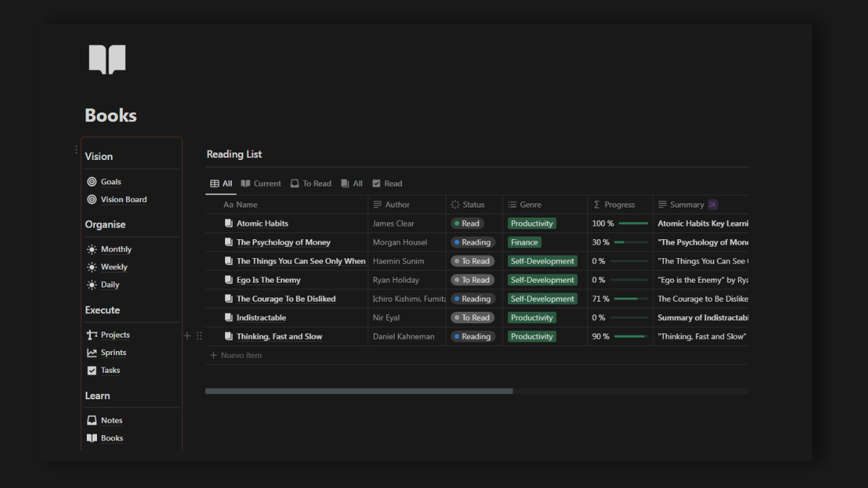868x488 pixels.
Task: Click page icon beside Atomic Habits
Action: pos(229,223)
